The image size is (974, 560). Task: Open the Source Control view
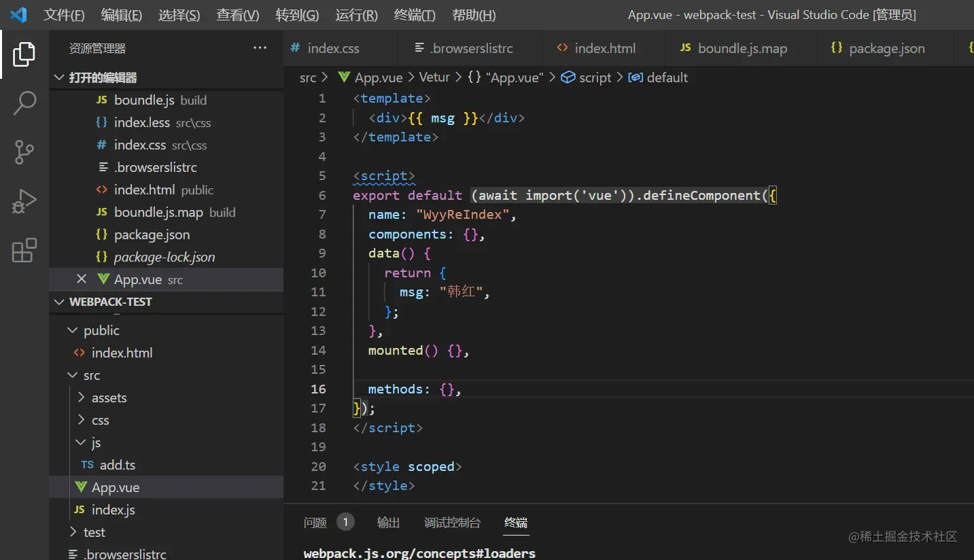24,152
